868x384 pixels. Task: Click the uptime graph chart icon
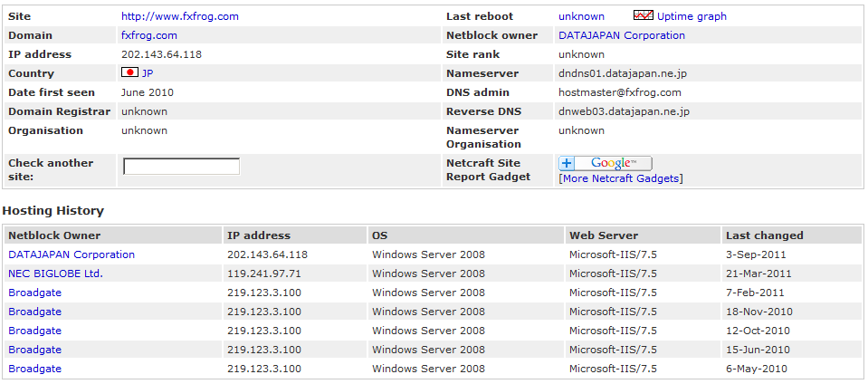pos(643,16)
